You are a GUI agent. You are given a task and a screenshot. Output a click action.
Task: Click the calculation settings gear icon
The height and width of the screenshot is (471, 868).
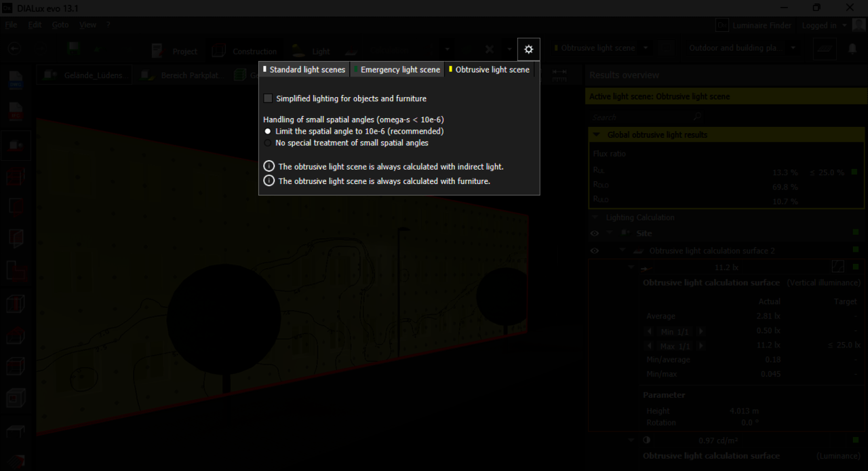coord(529,50)
